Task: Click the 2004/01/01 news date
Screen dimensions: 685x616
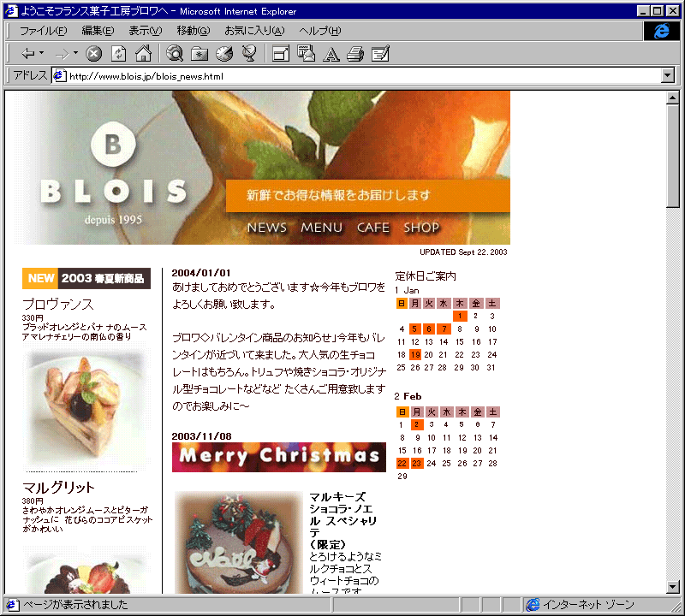Action: tap(201, 273)
